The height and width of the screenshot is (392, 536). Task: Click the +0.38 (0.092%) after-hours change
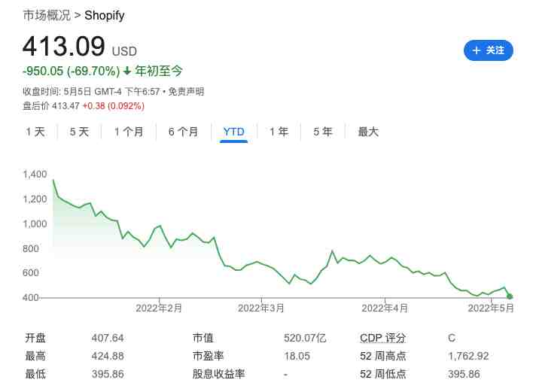(114, 106)
